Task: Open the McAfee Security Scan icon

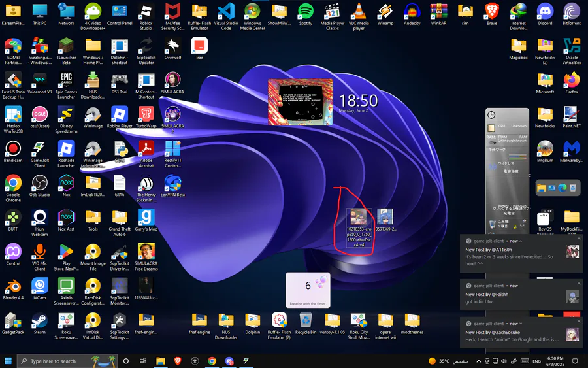Action: pyautogui.click(x=173, y=16)
